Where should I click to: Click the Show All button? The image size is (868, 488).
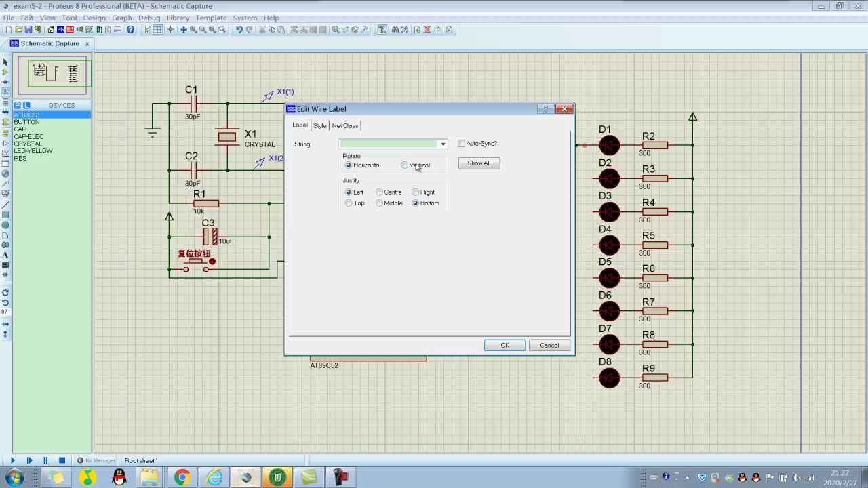click(x=479, y=163)
